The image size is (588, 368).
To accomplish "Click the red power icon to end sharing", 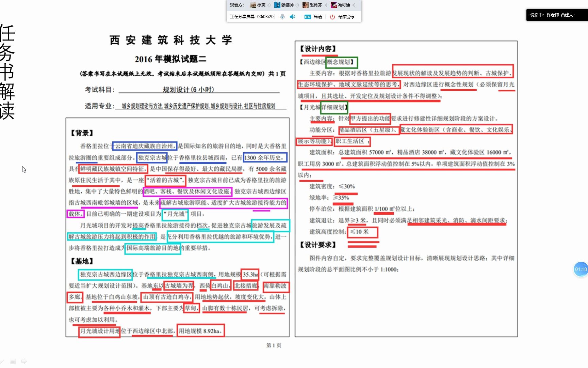I will click(332, 17).
